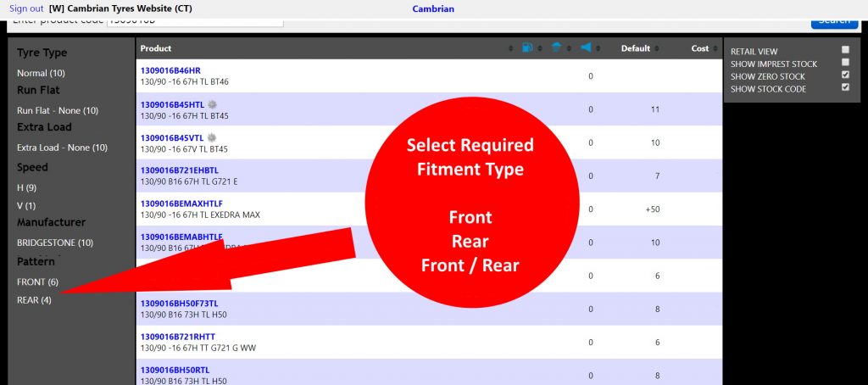Click description '130/90 -16 67H TL EXEDRA MAX'

(200, 215)
